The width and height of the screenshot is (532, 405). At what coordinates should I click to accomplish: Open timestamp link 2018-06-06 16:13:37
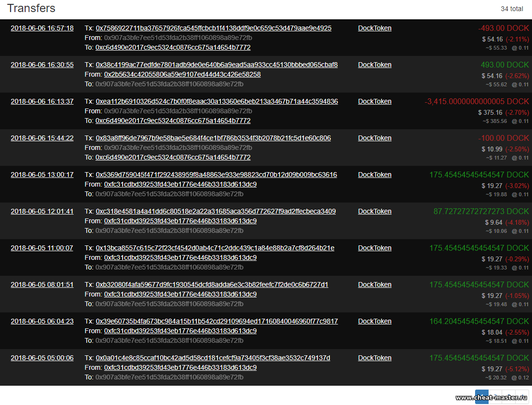tap(42, 101)
